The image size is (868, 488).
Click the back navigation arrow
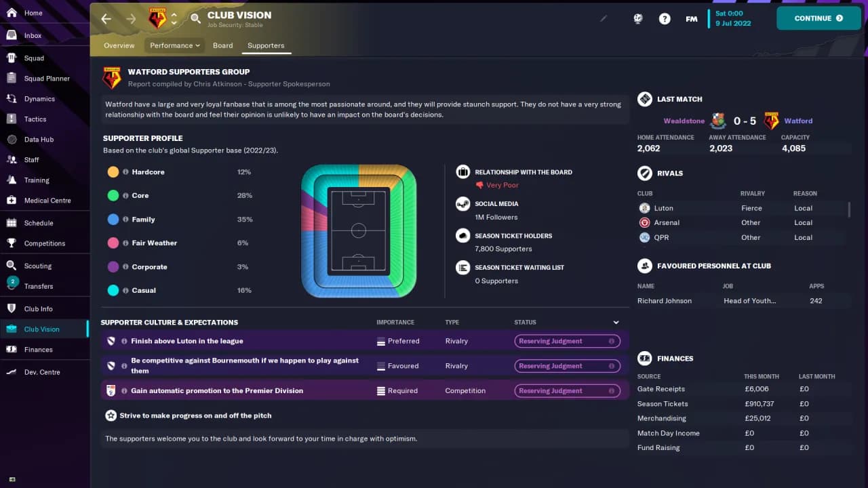click(x=106, y=19)
